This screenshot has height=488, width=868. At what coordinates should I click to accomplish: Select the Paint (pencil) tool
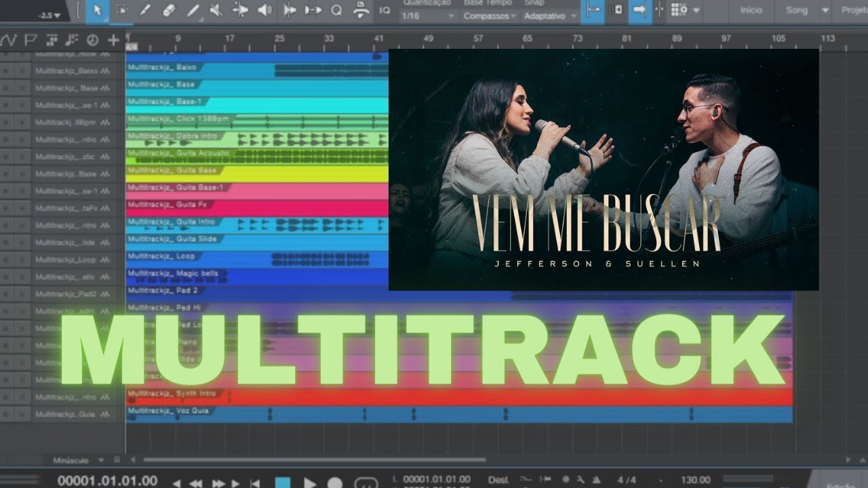193,10
